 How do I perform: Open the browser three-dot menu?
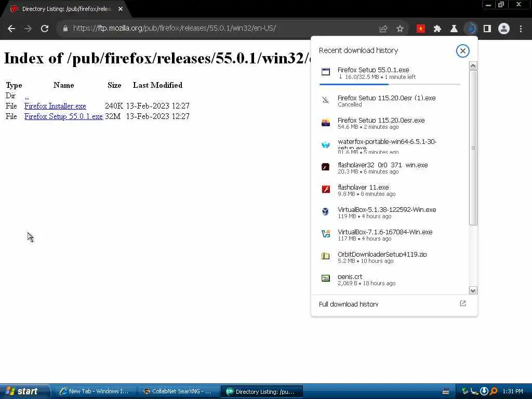(521, 29)
